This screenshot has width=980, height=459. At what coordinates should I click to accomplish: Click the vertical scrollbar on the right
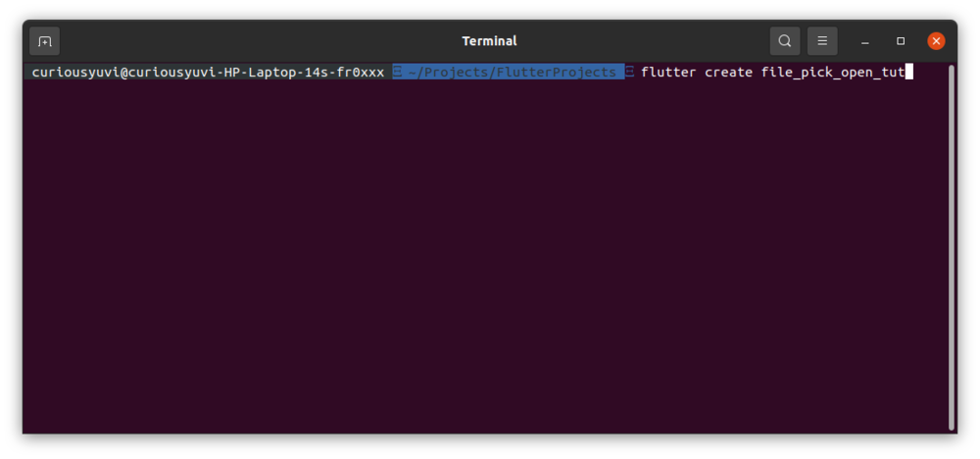pos(951,245)
